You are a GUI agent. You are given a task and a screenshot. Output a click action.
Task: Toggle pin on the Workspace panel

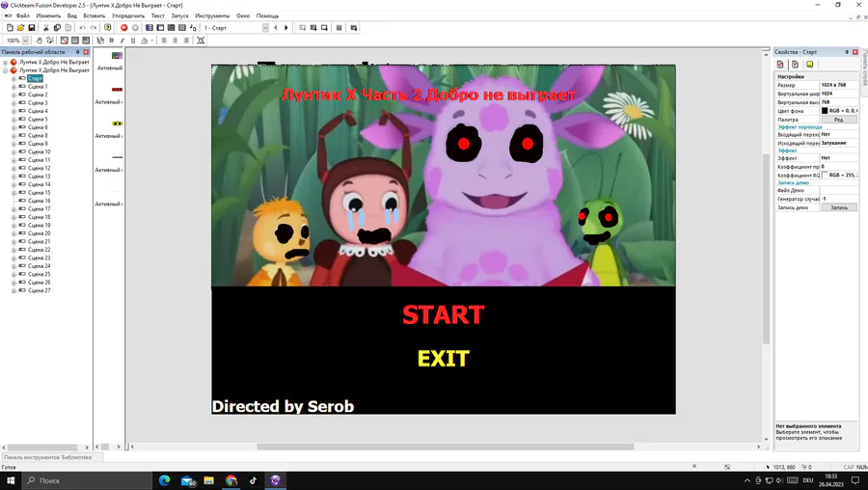click(x=77, y=52)
